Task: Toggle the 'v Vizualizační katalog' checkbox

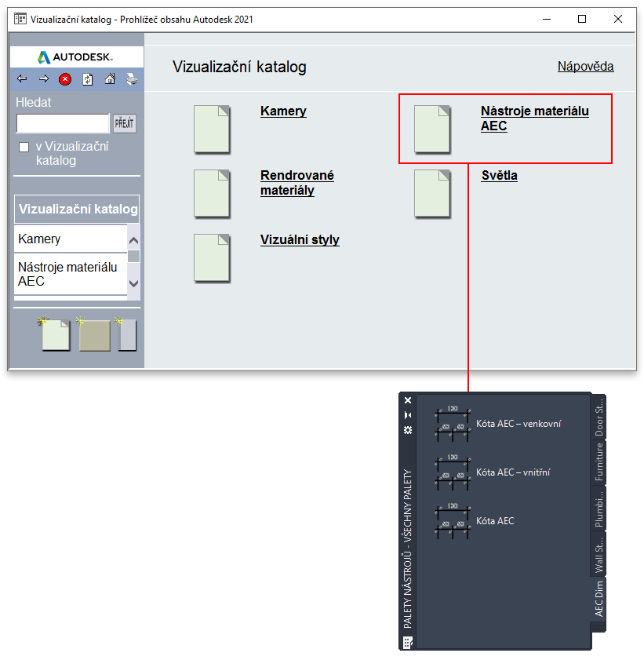Action: (24, 147)
